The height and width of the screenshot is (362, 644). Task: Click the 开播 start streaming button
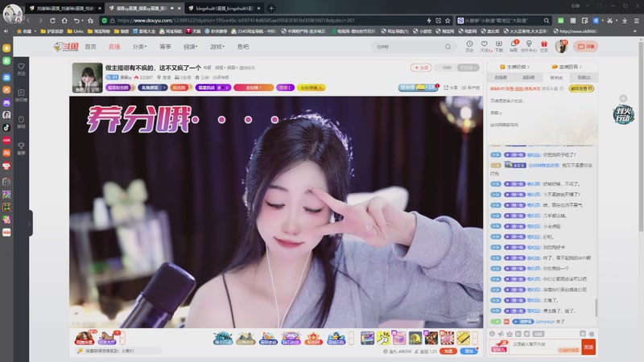click(586, 47)
